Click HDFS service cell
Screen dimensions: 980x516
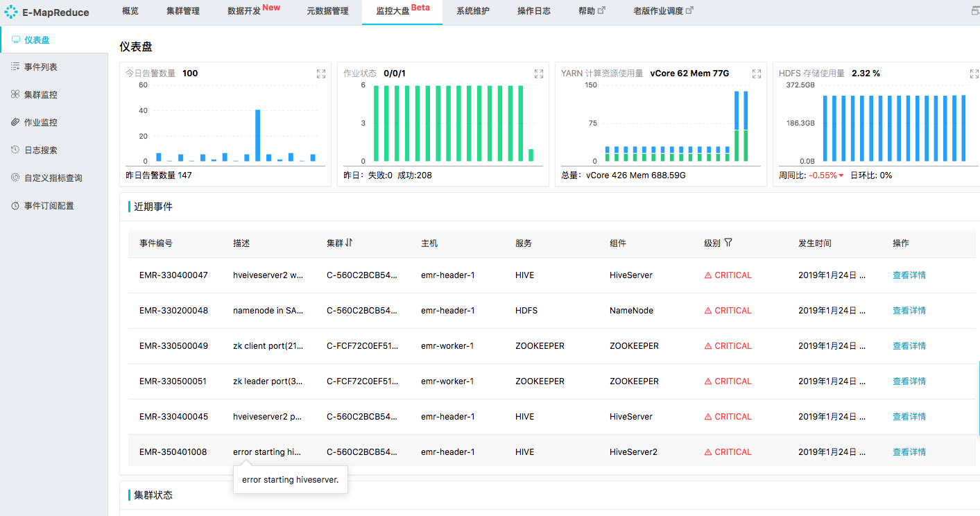(526, 311)
